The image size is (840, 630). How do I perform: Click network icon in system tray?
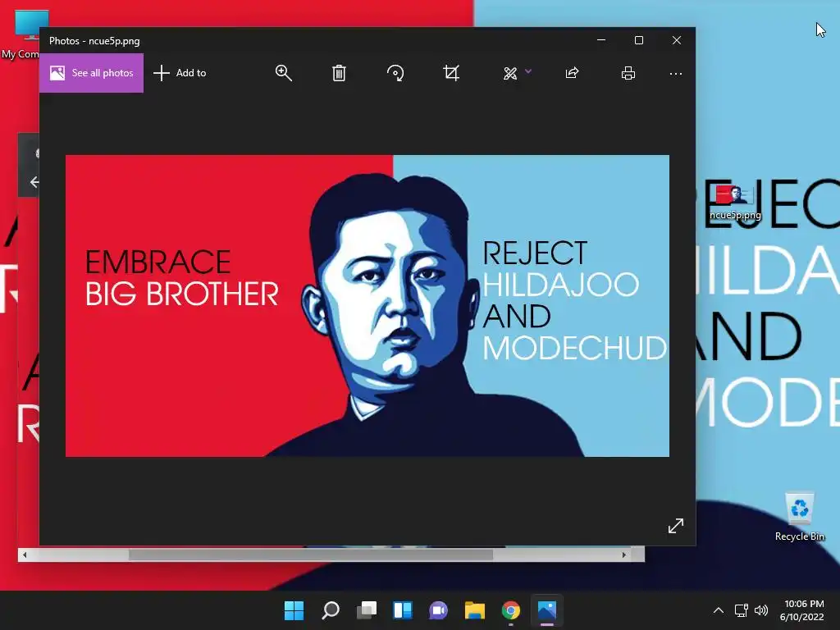coord(741,610)
